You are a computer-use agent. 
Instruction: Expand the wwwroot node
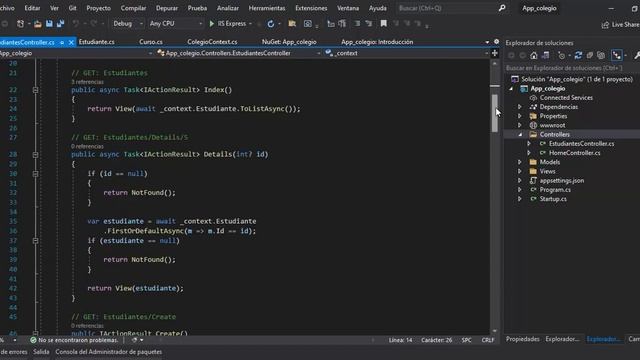point(520,125)
